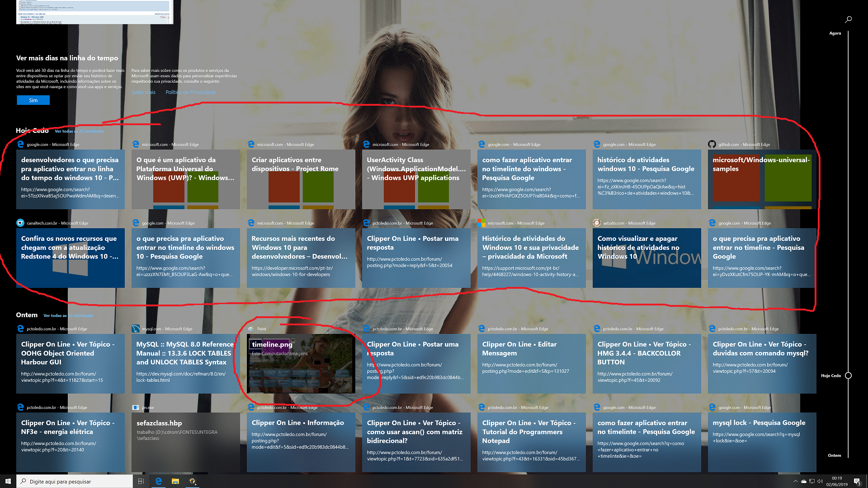Expand all Hoje Cedo activities link
The width and height of the screenshot is (868, 488).
pyautogui.click(x=80, y=131)
